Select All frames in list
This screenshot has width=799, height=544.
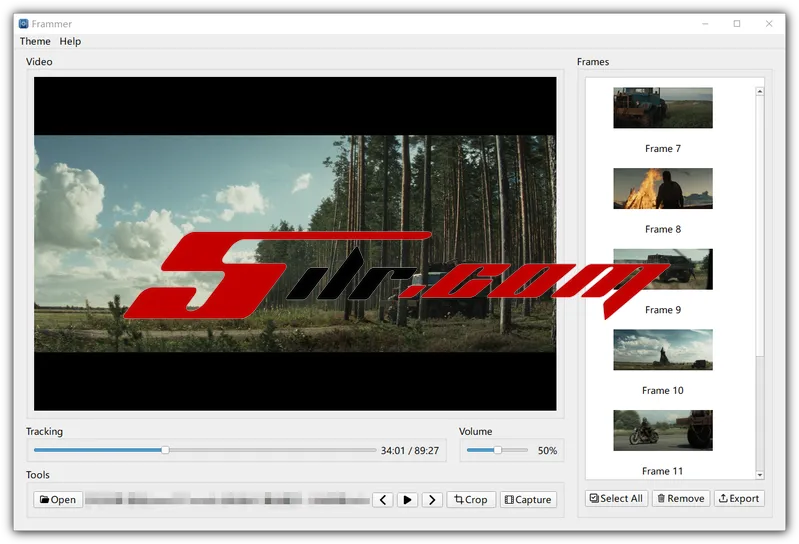[x=616, y=498]
